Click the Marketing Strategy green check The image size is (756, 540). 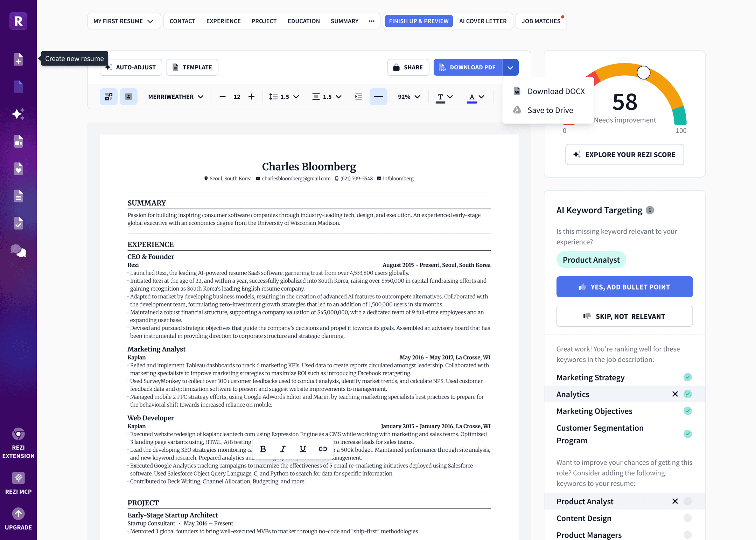click(x=687, y=377)
